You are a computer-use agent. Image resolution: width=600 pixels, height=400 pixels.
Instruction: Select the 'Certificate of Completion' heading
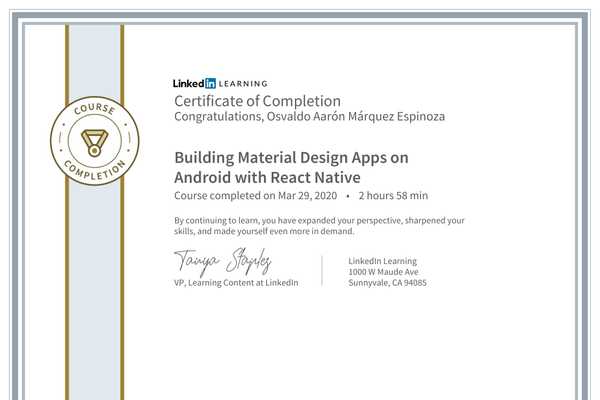coord(258,101)
